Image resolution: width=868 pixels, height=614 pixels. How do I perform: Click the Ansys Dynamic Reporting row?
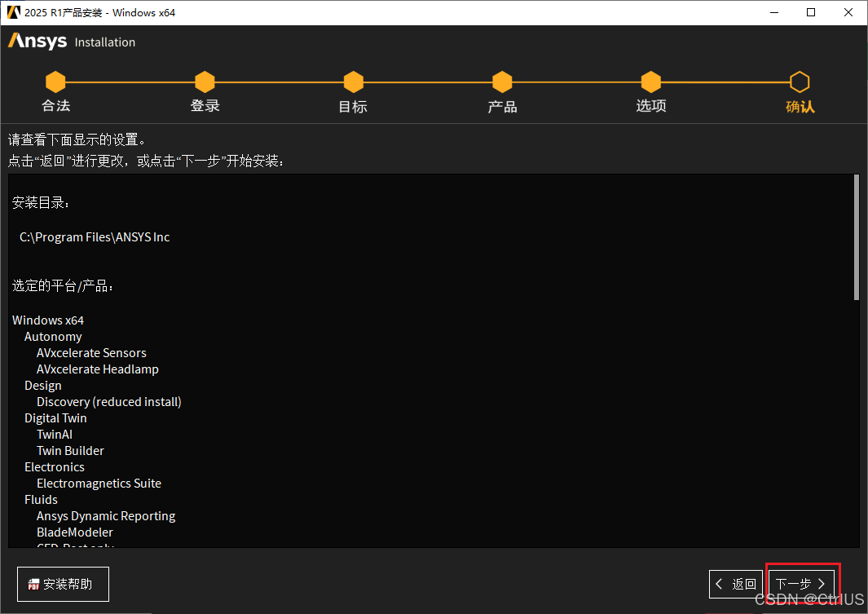[x=106, y=516]
